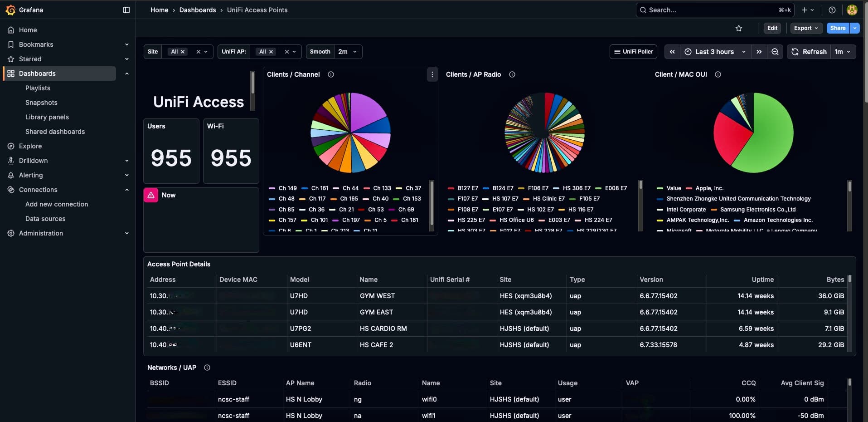Screen dimensions: 868x422
Task: Collapse the Connections section in the sidebar
Action: coord(127,190)
